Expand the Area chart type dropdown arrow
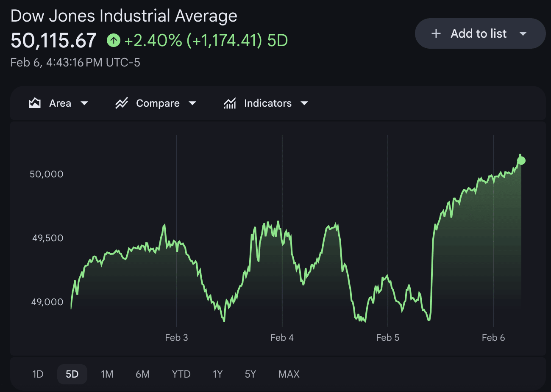551x392 pixels. pos(84,103)
